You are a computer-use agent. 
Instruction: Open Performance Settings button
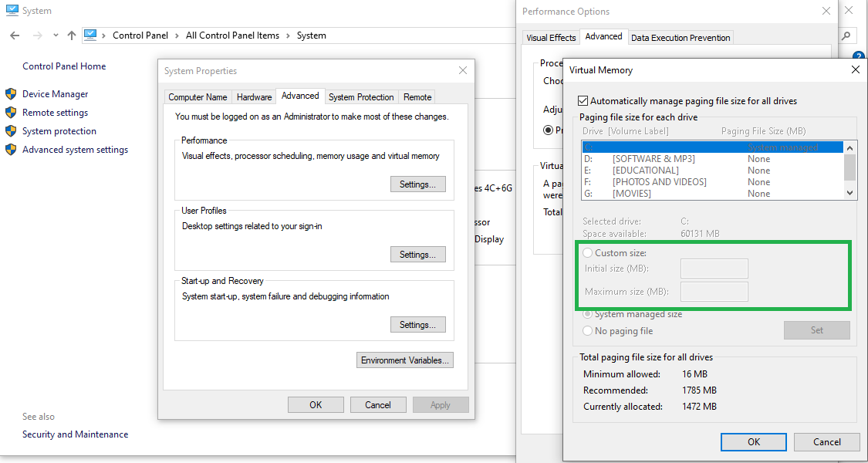[418, 184]
